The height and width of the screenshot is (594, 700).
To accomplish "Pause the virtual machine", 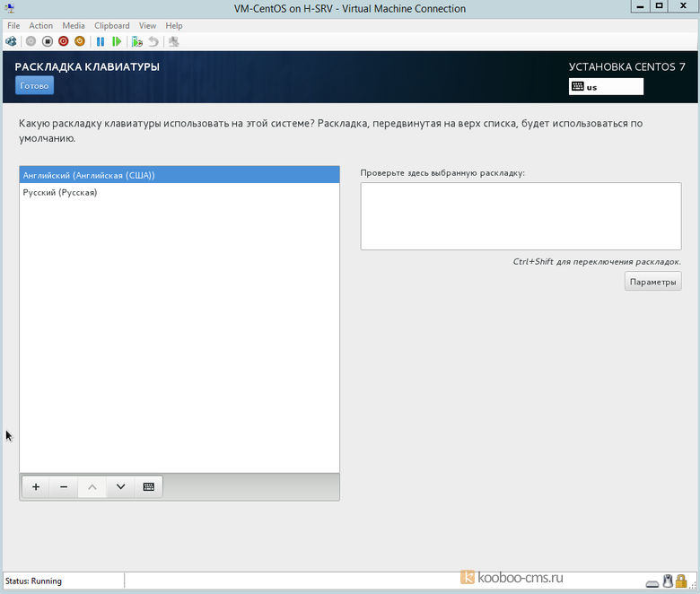I will tap(101, 41).
